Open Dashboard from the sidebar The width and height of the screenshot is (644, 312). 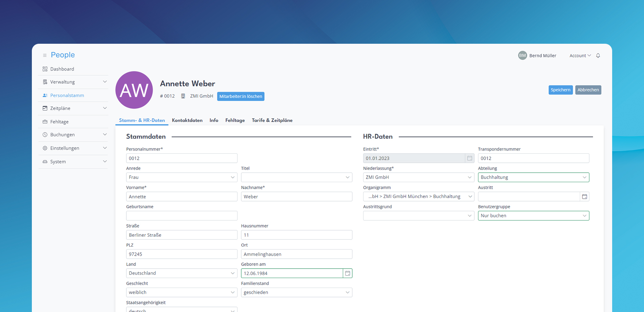click(62, 69)
